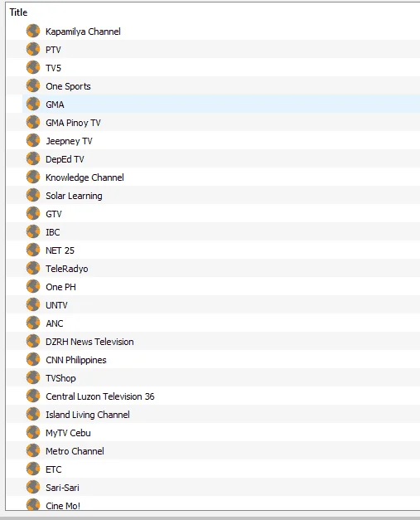Click the globe icon beside Kapamilya Channel
The width and height of the screenshot is (420, 520).
pyautogui.click(x=33, y=32)
